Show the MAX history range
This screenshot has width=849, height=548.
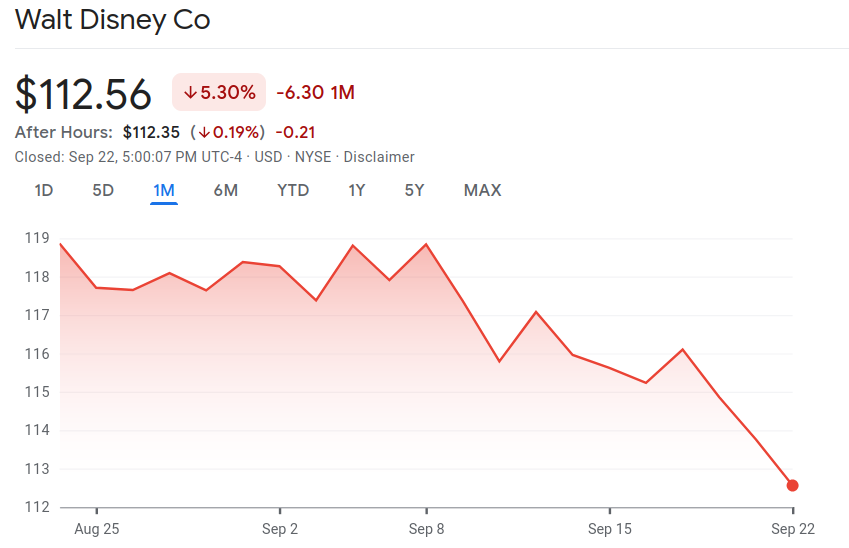pos(482,190)
